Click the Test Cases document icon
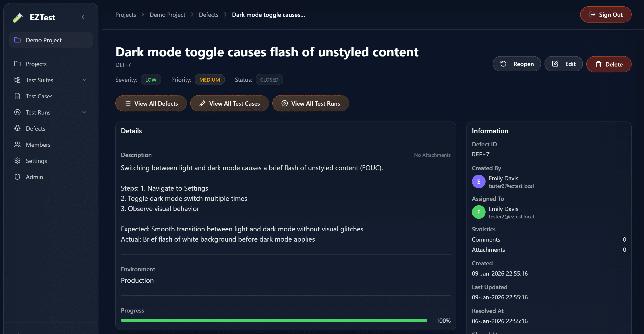This screenshot has width=644, height=334. pyautogui.click(x=17, y=96)
